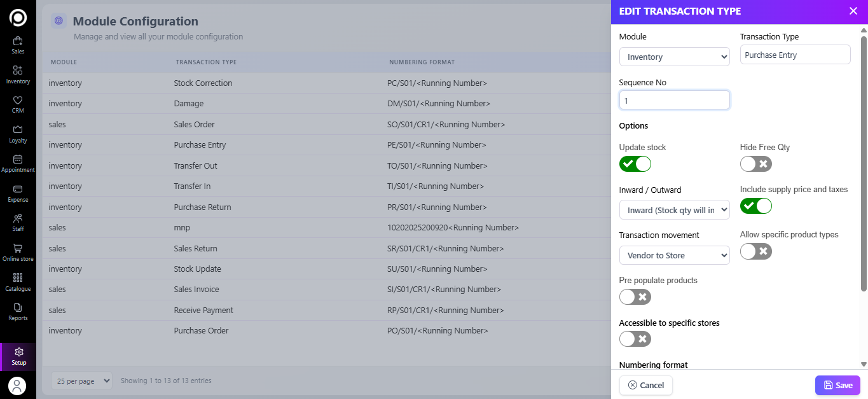Open the Loyalty crown icon
The image size is (868, 399).
(18, 130)
